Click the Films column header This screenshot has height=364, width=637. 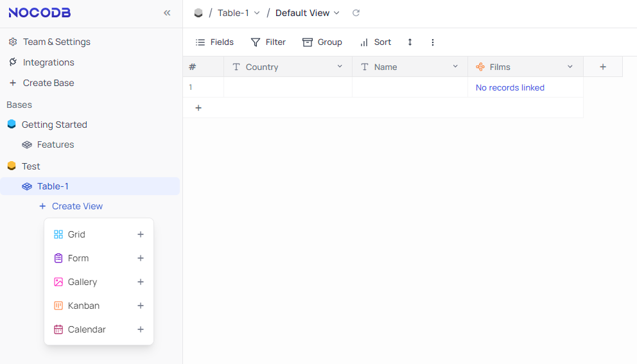pos(526,67)
